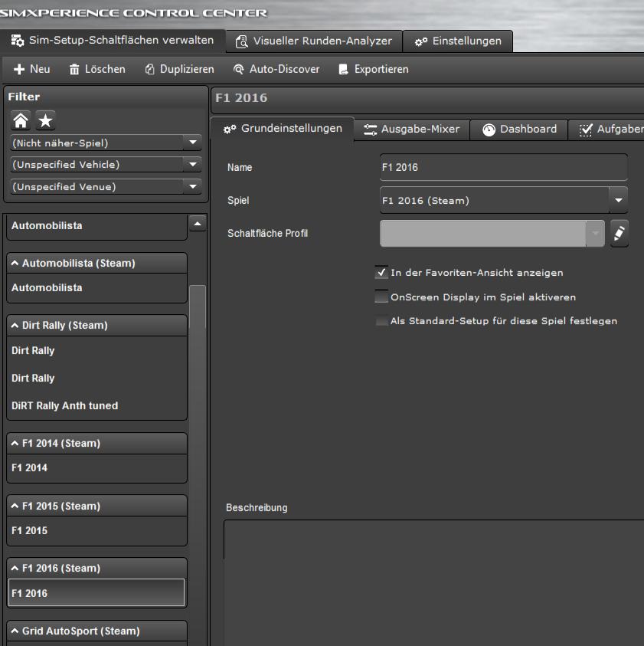Click the Exportieren export icon
The image size is (644, 646).
click(x=343, y=69)
